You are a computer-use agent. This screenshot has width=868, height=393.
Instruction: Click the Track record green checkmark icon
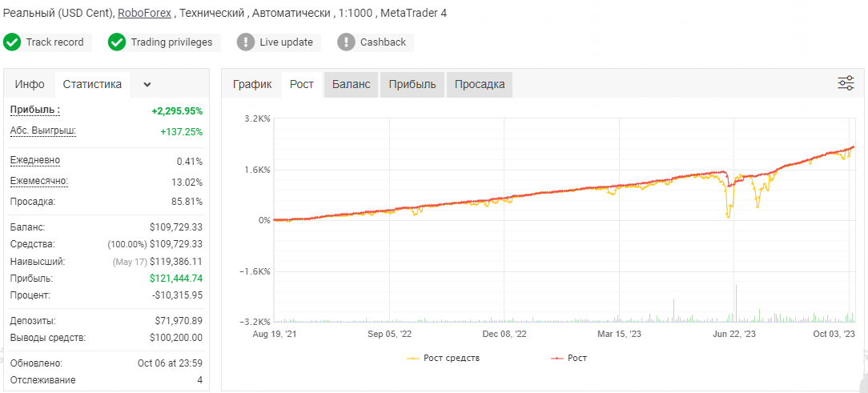[12, 42]
